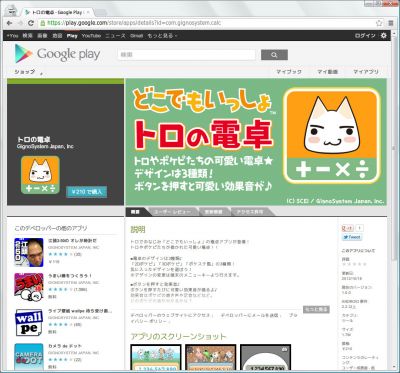Bookmark the page with the star icon
Screen dimensions: 400x373
(379, 23)
